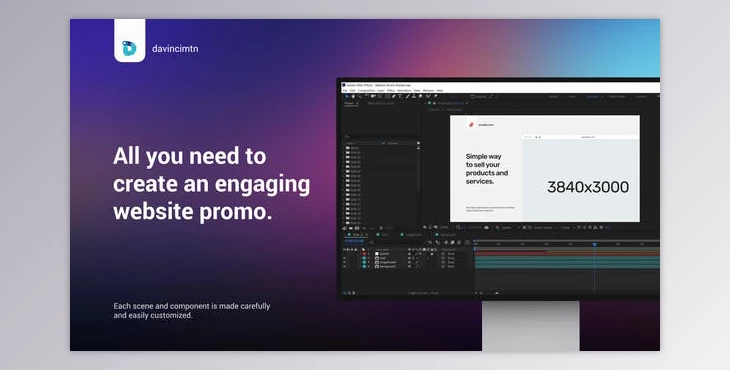Change label color of Background layer
This screenshot has width=730, height=370.
tap(364, 266)
